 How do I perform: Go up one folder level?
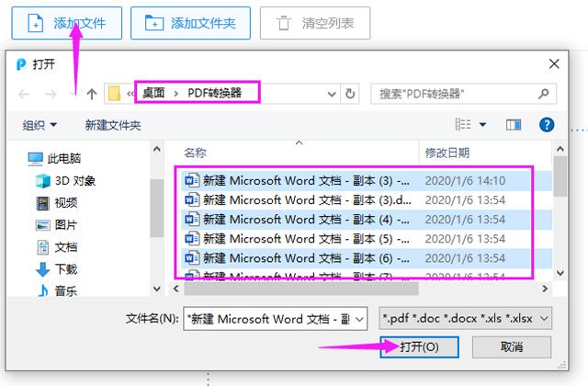click(x=92, y=94)
